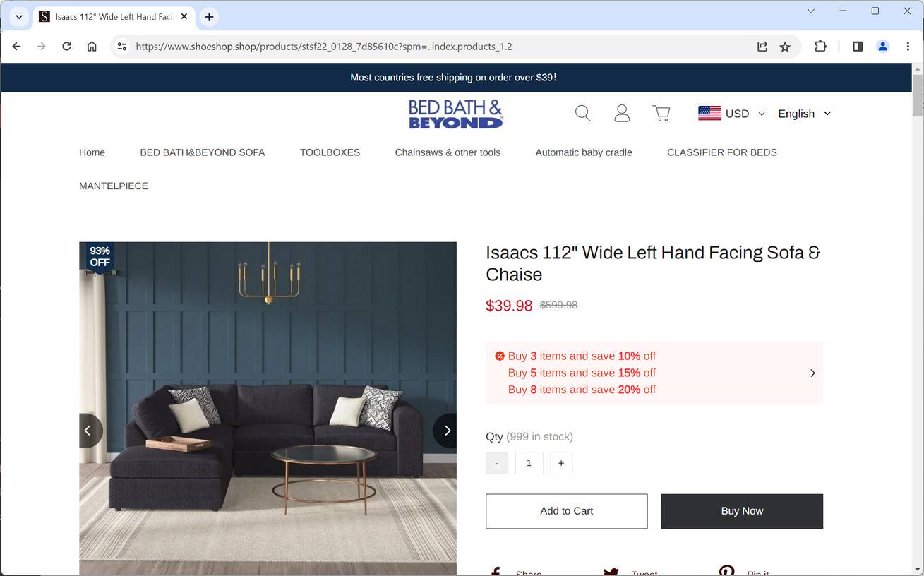Go to the TOOLBOXES category

[x=330, y=152]
